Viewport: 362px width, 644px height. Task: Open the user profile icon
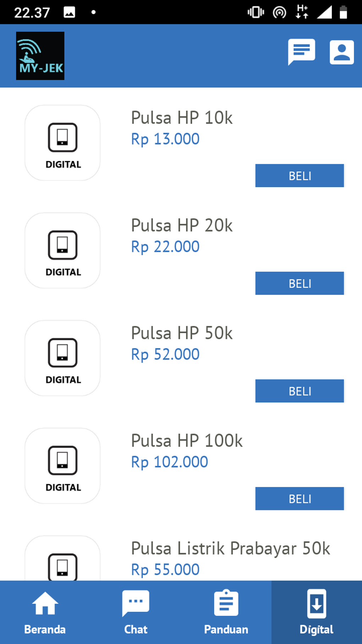tap(341, 52)
